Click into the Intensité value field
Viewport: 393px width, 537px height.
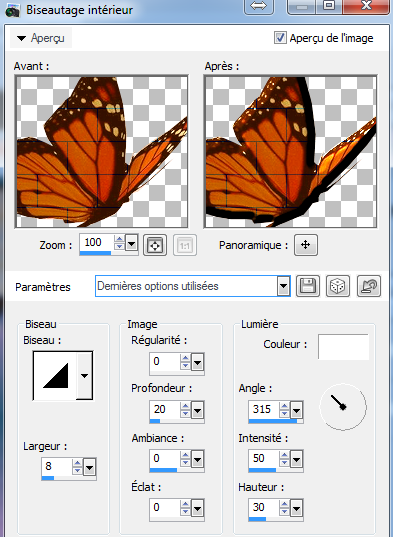[x=264, y=458]
